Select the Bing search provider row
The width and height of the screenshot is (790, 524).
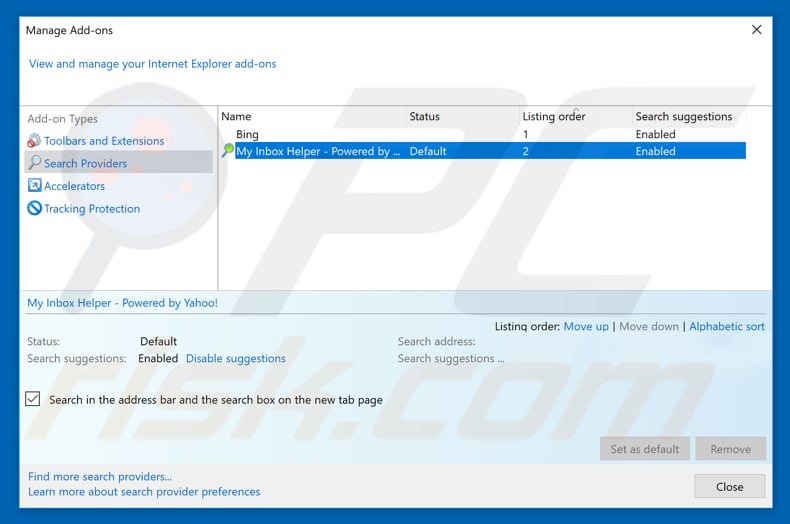point(483,134)
